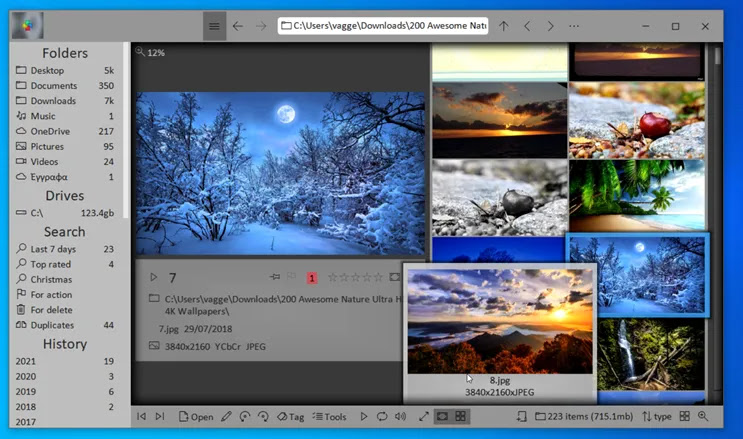Open Desktop folder in sidebar

pyautogui.click(x=65, y=70)
